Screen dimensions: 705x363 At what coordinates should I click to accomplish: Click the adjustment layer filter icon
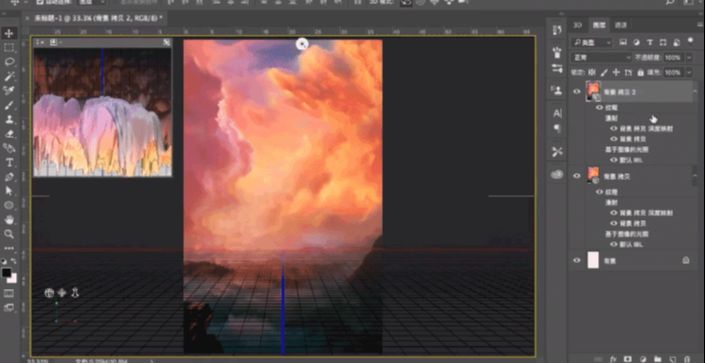tap(636, 42)
